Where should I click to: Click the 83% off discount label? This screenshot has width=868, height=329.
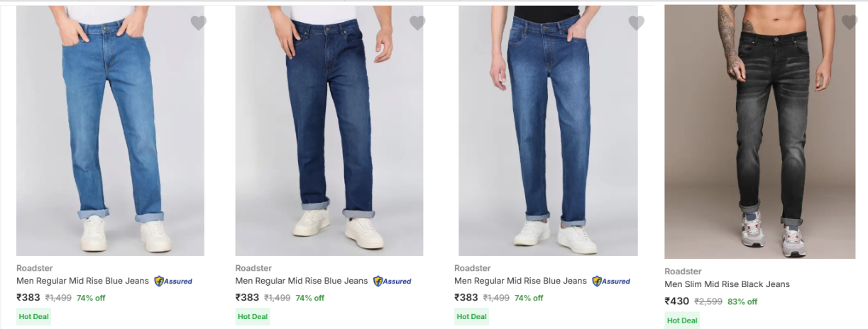point(742,301)
